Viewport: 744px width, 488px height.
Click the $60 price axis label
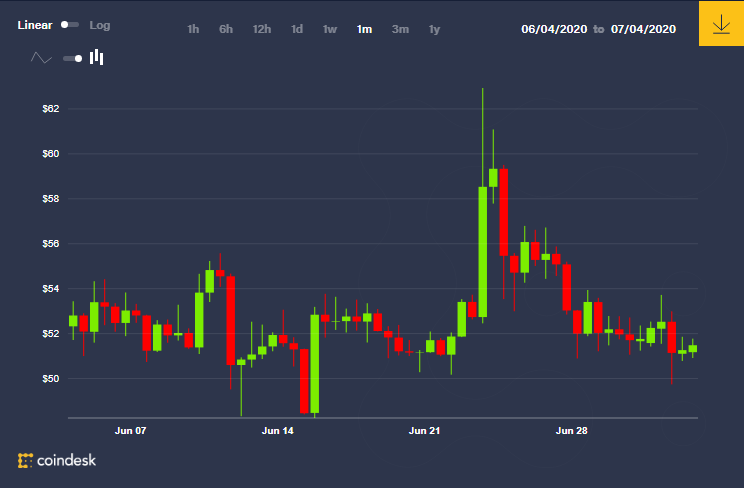51,154
